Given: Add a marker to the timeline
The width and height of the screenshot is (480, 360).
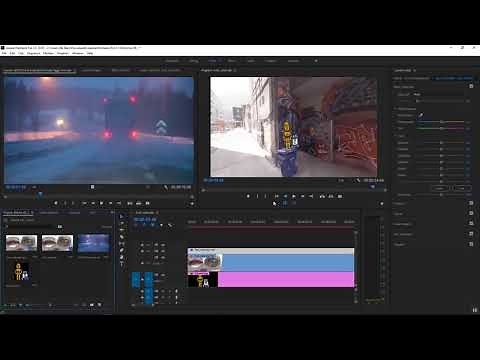Looking at the screenshot, I should (161, 225).
